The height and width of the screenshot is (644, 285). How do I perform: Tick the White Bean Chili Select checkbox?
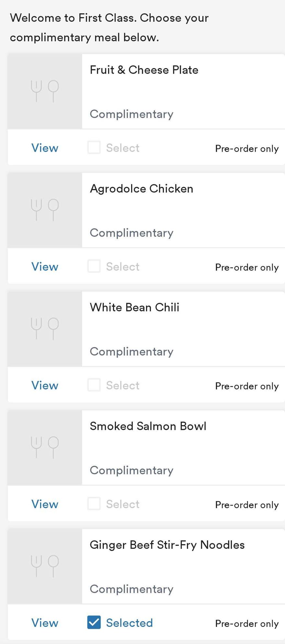point(94,385)
